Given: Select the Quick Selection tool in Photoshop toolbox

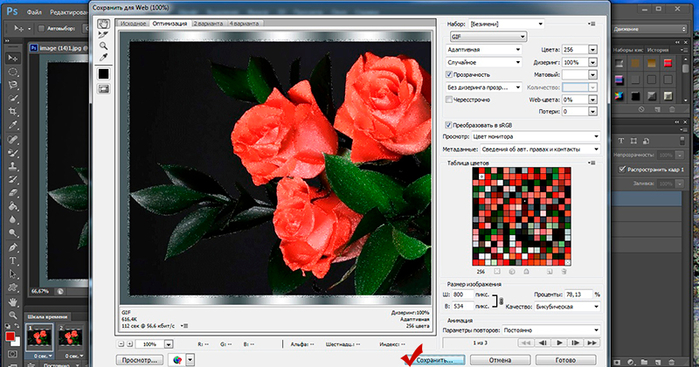Looking at the screenshot, I should (x=12, y=99).
